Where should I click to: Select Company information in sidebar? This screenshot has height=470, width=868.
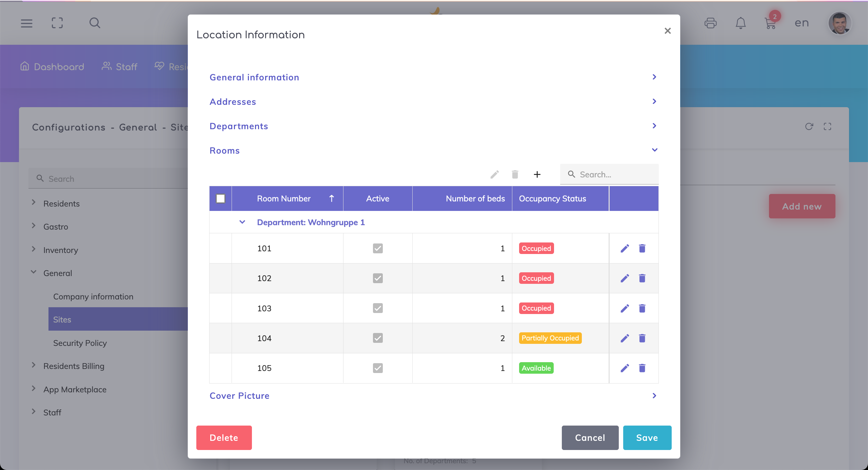[93, 296]
